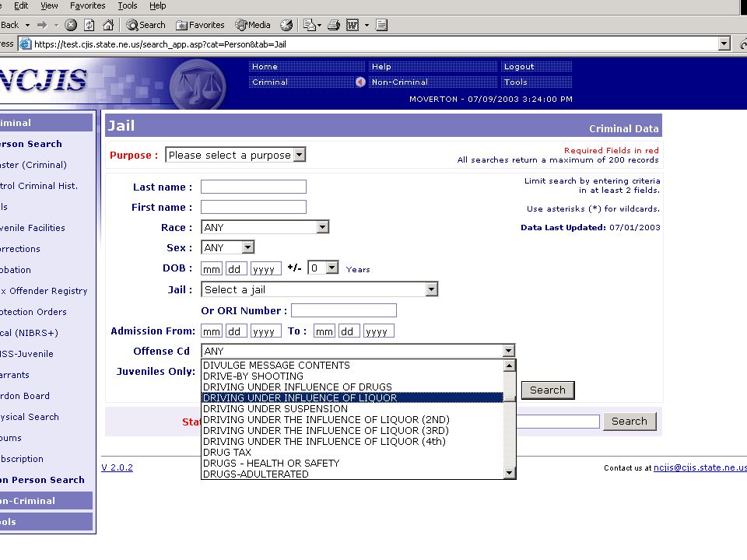Click the Tools link in NCJIS header
The height and width of the screenshot is (560, 747).
(x=515, y=82)
